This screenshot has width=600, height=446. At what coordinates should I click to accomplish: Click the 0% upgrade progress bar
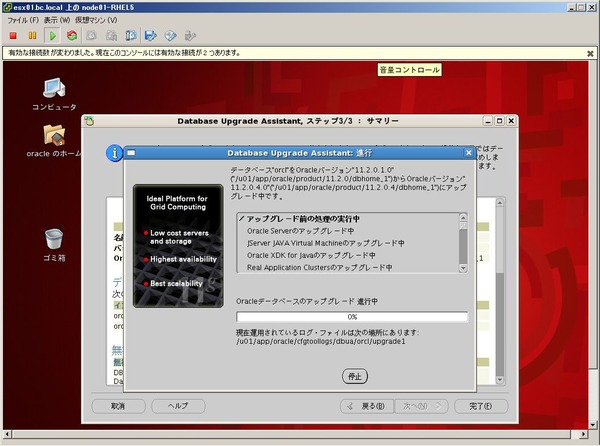352,317
